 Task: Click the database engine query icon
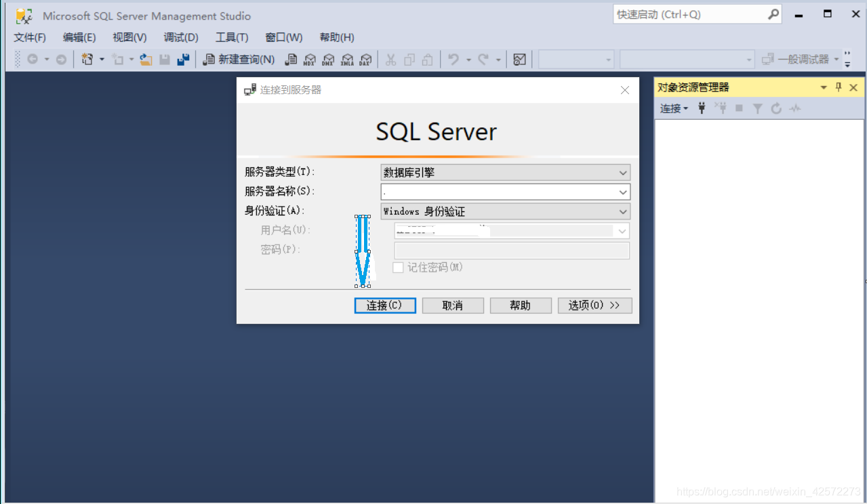click(291, 60)
